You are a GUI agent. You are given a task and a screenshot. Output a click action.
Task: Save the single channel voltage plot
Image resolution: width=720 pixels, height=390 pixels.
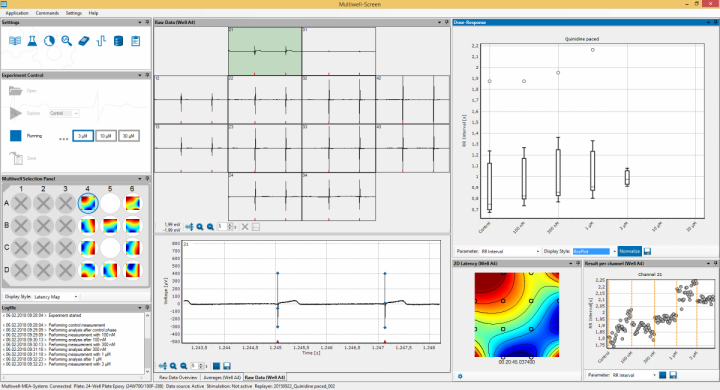coord(226,366)
